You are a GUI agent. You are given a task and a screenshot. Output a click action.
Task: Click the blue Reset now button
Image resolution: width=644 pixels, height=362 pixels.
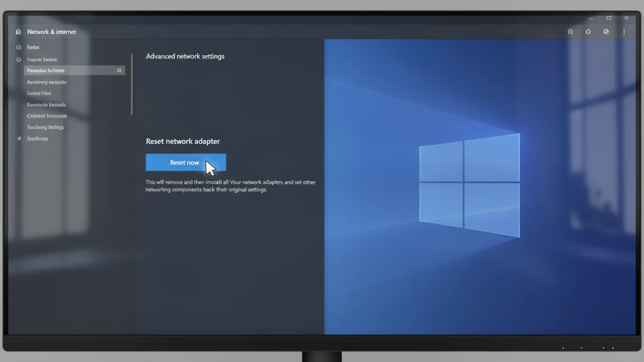pyautogui.click(x=186, y=162)
